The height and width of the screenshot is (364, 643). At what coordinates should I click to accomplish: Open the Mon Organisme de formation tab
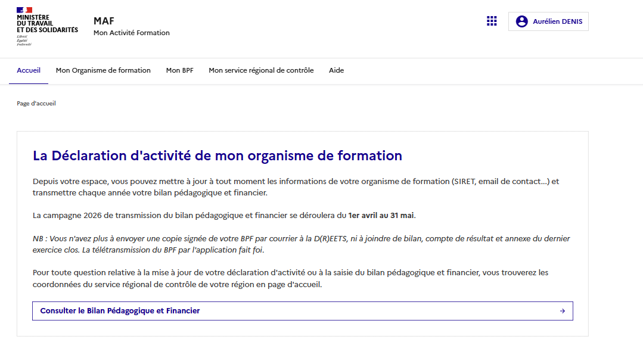coord(103,70)
